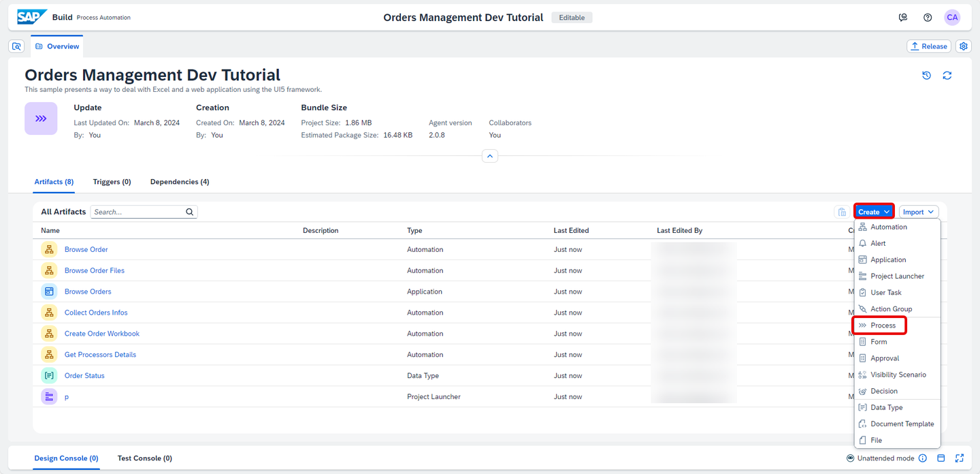Viewport: 980px width, 474px height.
Task: Switch to the Triggers (0) tab
Action: [x=112, y=182]
